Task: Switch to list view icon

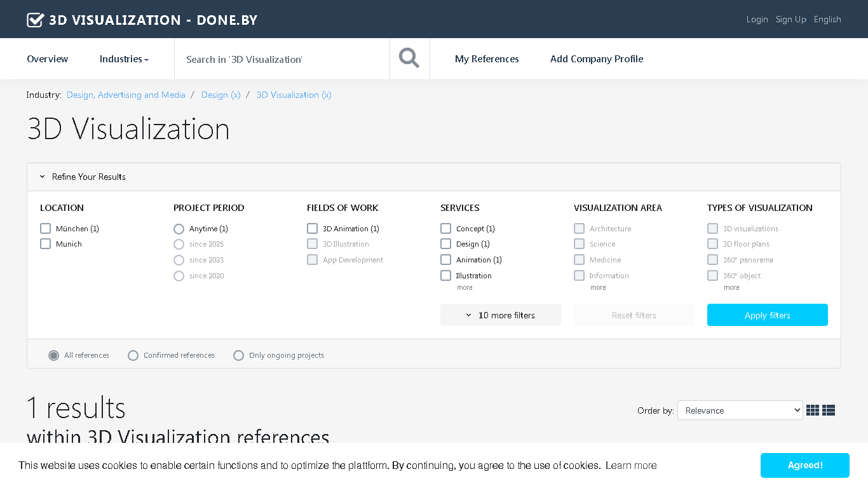Action: pos(829,410)
